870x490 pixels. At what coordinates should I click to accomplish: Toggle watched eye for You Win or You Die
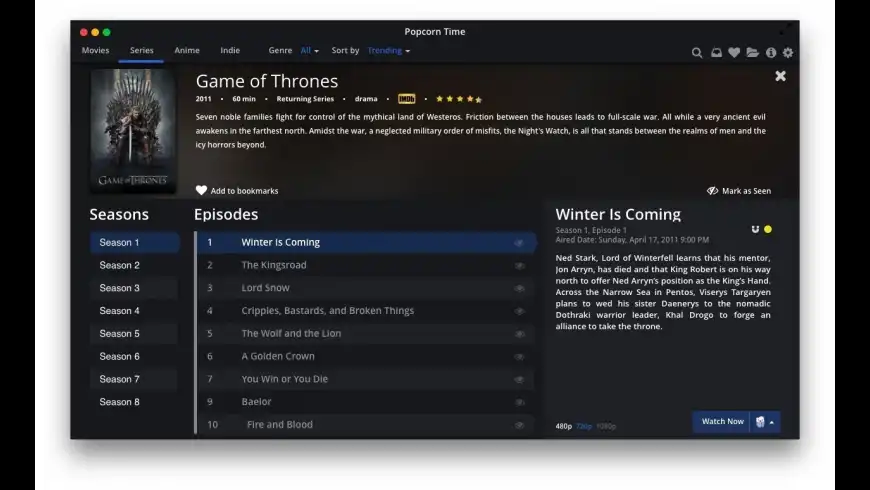pyautogui.click(x=519, y=380)
